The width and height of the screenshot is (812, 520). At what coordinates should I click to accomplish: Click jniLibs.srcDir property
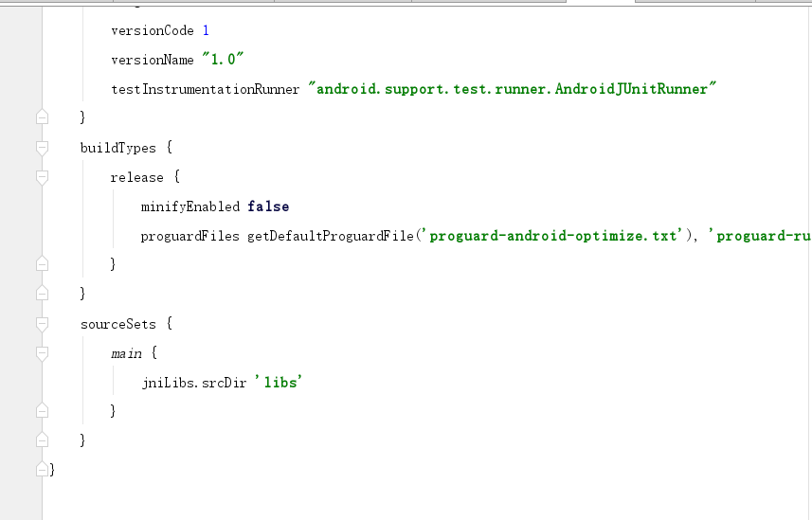point(194,383)
